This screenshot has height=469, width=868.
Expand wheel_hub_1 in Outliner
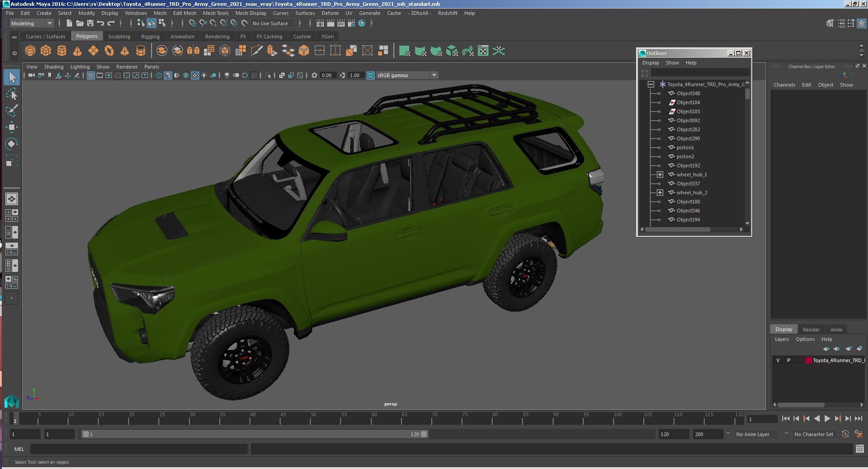coord(660,175)
